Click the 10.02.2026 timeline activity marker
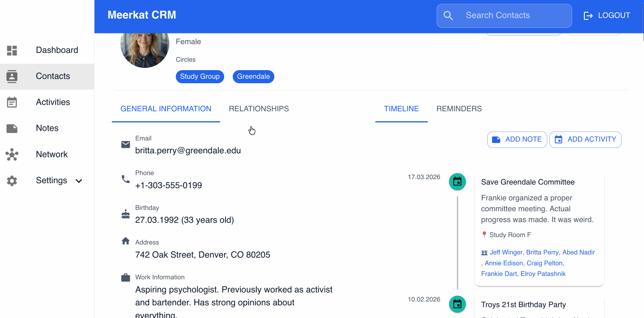Viewport: 644px width, 318px height. pyautogui.click(x=457, y=304)
